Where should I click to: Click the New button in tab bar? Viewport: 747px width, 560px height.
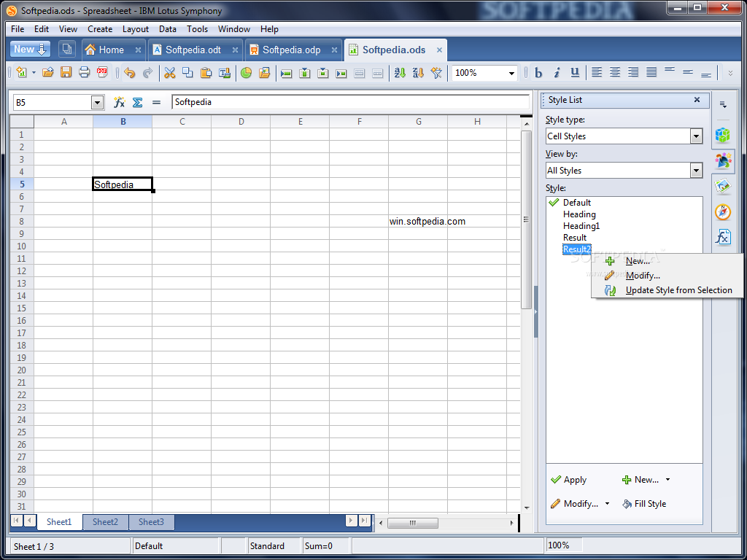tap(31, 49)
